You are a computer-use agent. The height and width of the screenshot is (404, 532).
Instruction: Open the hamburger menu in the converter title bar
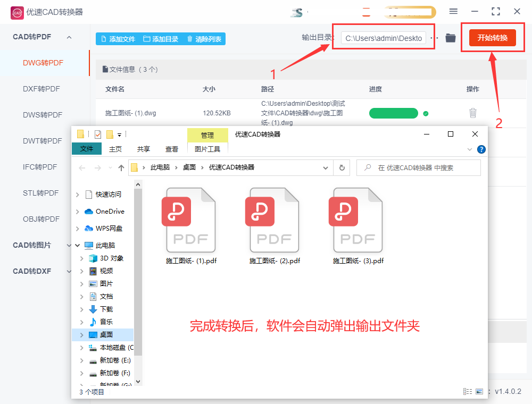click(453, 11)
